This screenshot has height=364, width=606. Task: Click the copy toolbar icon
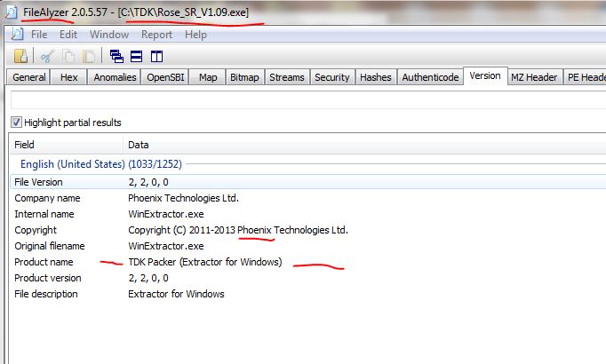(x=68, y=56)
